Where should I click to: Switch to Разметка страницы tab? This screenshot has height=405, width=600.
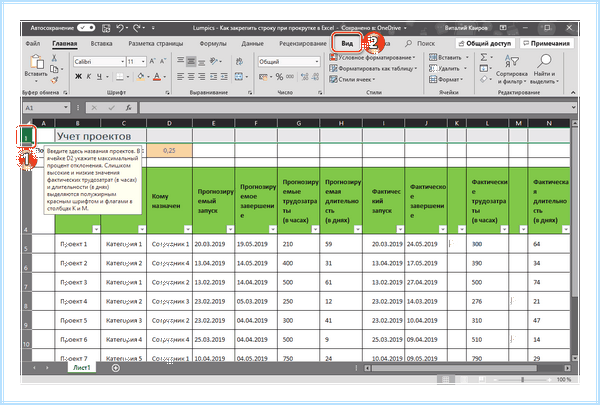point(156,43)
